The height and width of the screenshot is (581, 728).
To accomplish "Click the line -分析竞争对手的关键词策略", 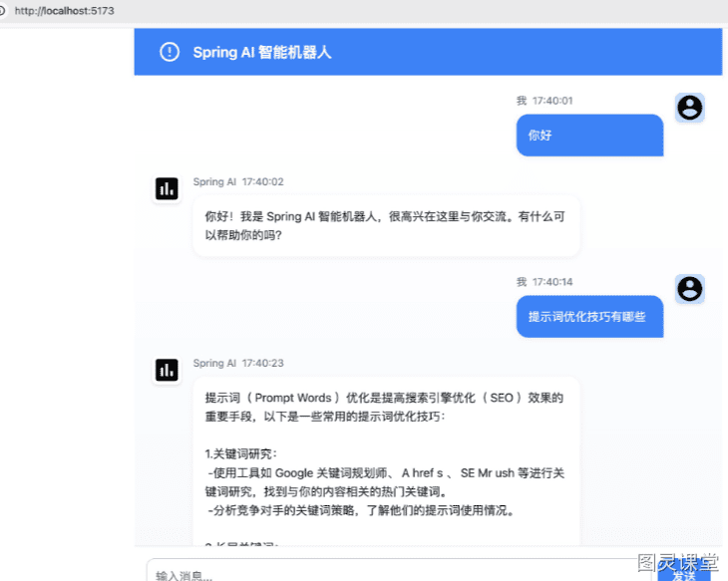I will point(361,510).
